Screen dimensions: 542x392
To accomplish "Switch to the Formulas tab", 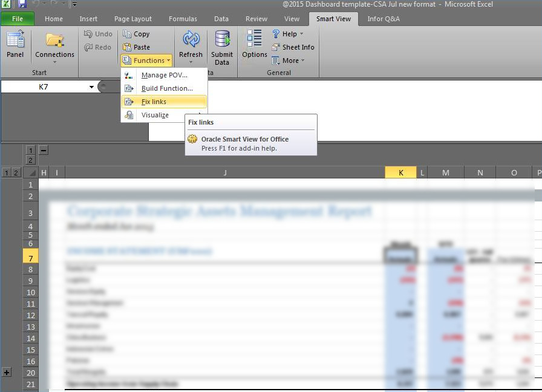I will point(183,19).
